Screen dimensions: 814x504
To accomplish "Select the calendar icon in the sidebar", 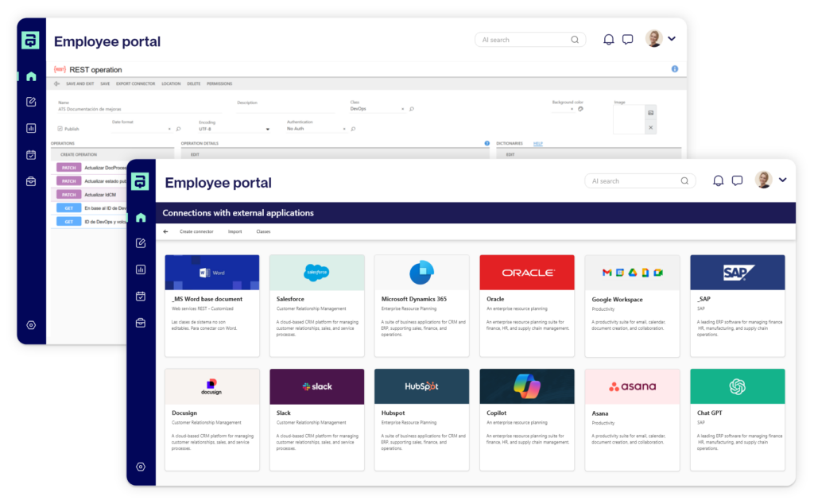I will 141,295.
